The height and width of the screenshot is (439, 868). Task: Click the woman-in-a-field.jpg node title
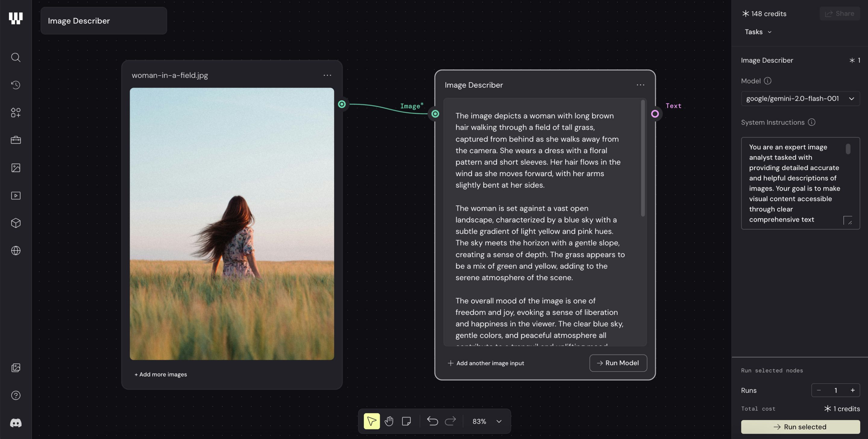170,75
